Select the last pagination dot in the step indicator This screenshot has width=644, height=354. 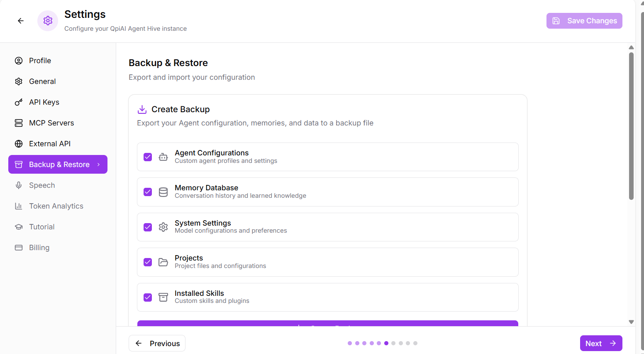click(415, 343)
